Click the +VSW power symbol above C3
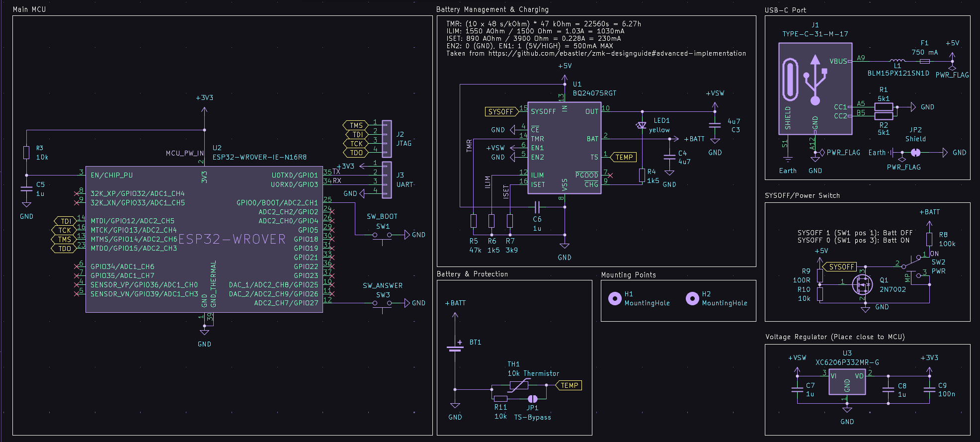980x442 pixels. point(715,99)
